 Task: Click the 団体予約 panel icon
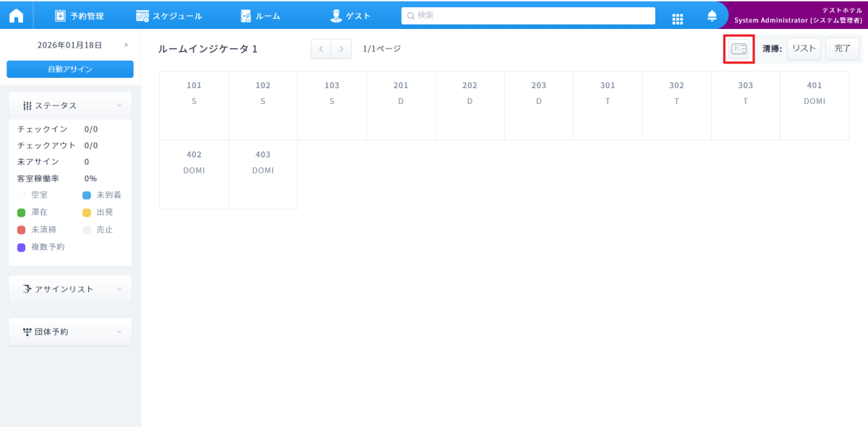27,332
